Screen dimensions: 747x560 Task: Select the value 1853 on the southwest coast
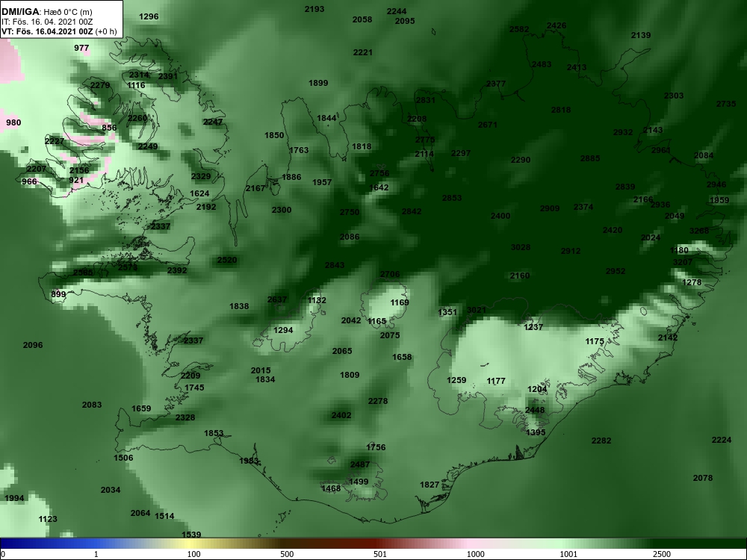pos(214,433)
